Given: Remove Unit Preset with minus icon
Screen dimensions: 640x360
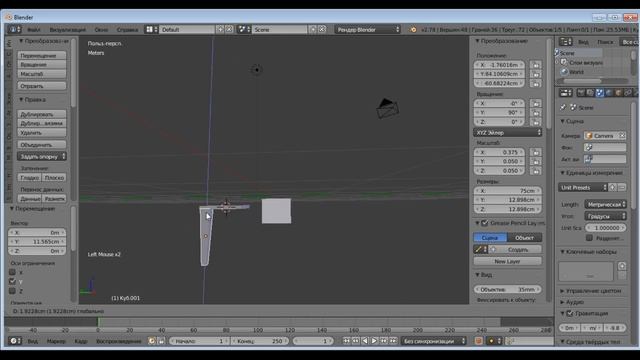Looking at the screenshot, I should click(622, 187).
